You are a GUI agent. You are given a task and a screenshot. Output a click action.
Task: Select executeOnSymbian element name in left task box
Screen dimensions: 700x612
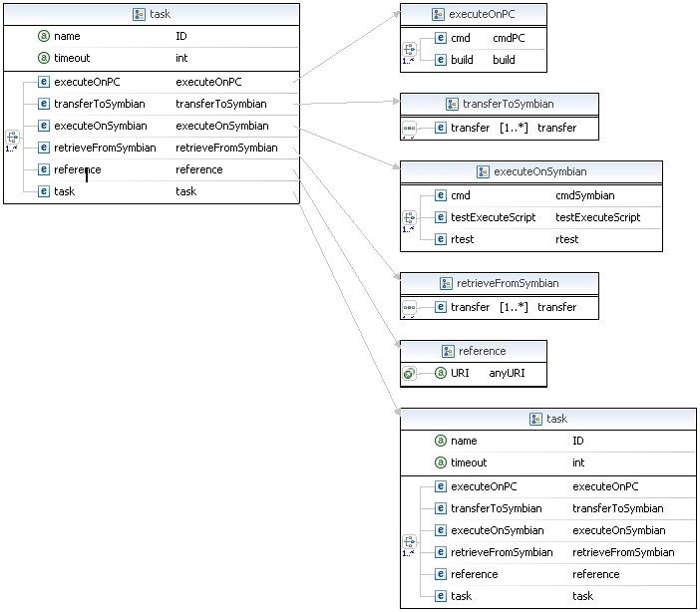pyautogui.click(x=101, y=126)
